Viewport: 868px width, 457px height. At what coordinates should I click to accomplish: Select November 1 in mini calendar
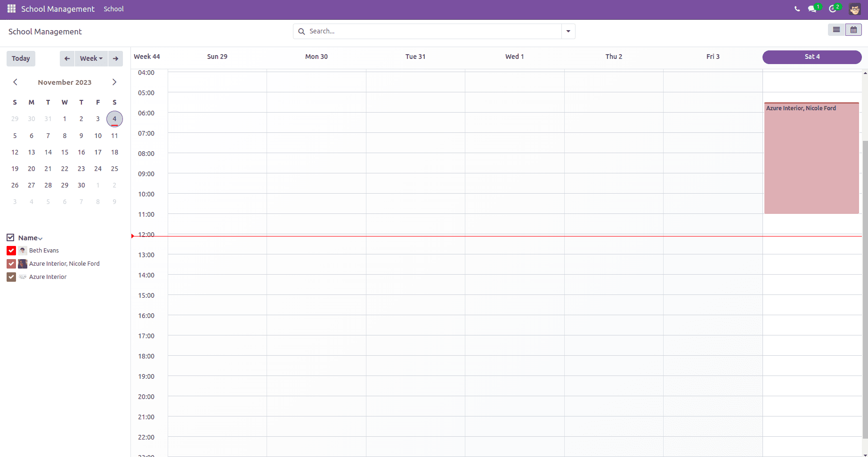point(65,119)
